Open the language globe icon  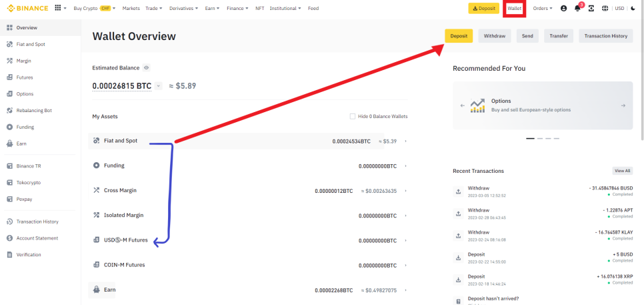pos(605,8)
